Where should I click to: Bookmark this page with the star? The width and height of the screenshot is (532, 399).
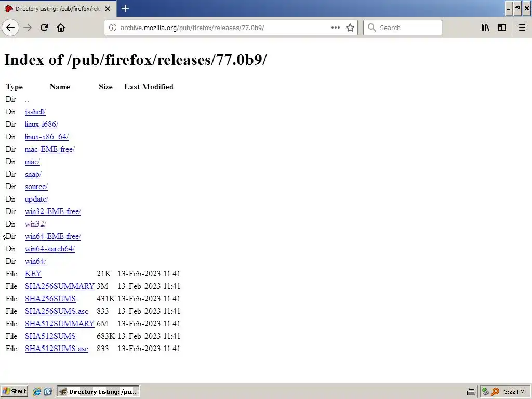(x=350, y=28)
